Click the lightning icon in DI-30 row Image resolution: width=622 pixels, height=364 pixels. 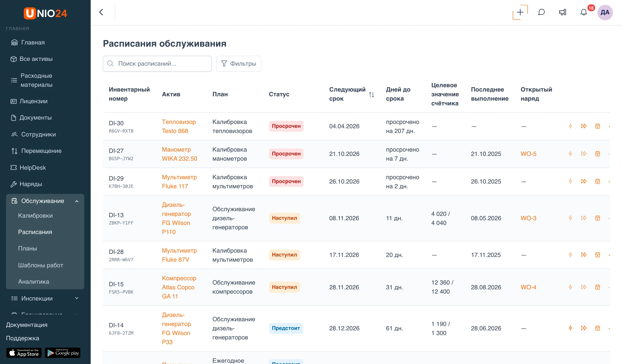tap(570, 126)
